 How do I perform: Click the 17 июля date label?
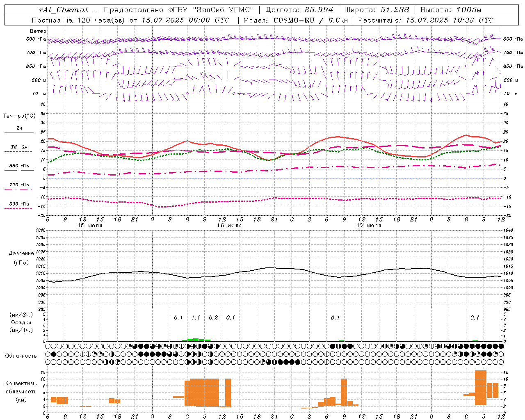369,226
